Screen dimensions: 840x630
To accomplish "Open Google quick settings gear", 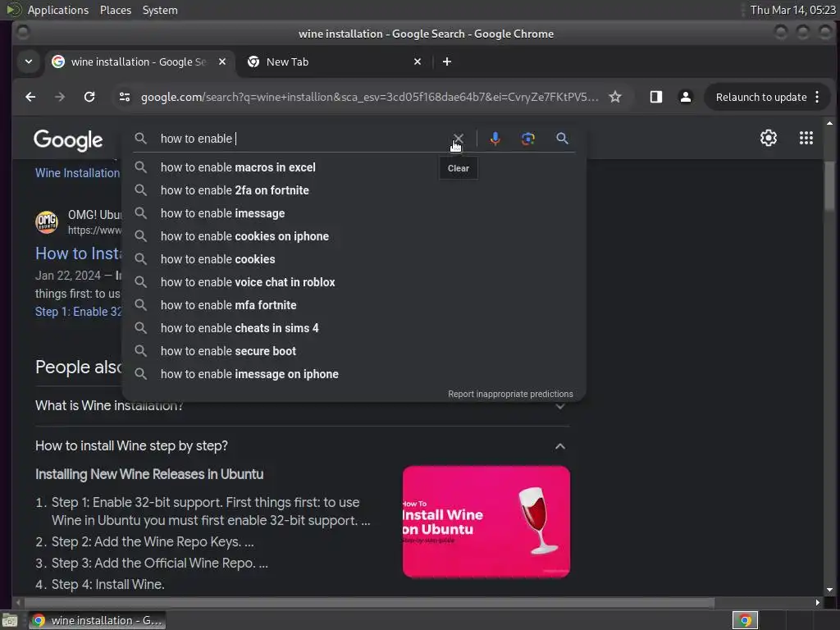I will click(x=768, y=138).
